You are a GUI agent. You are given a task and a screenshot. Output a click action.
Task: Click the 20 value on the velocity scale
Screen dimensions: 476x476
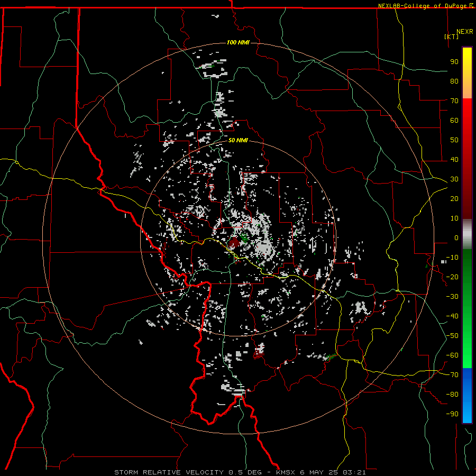point(454,199)
